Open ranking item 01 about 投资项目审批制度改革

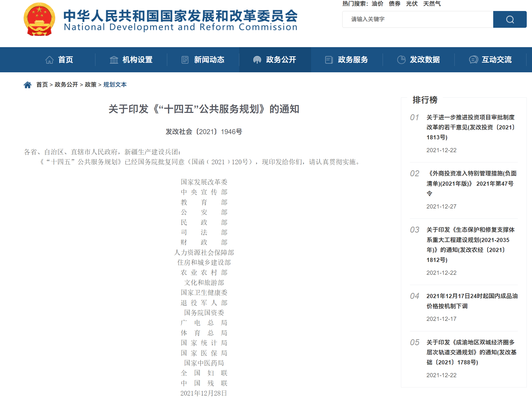pos(471,127)
